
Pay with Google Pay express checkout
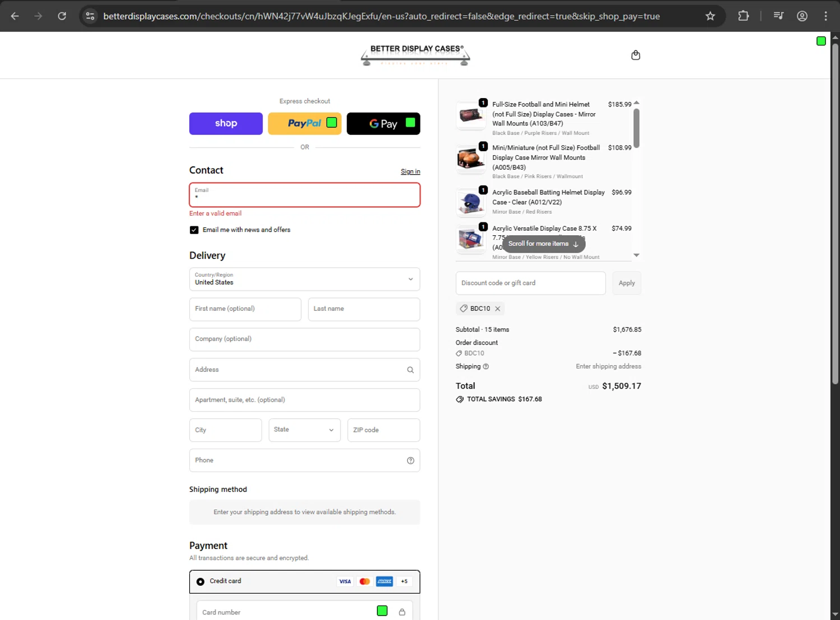coord(383,124)
